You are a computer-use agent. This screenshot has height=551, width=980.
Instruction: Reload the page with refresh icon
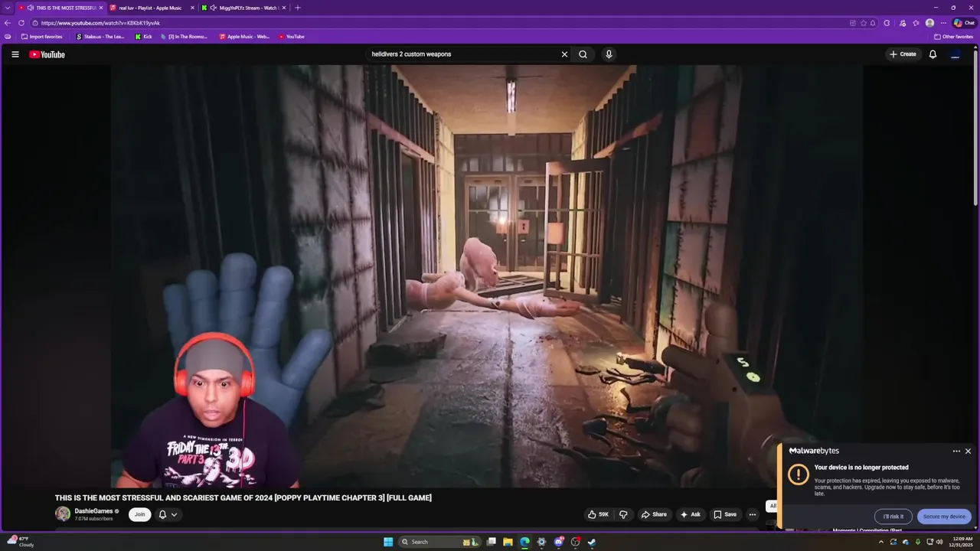pos(21,23)
